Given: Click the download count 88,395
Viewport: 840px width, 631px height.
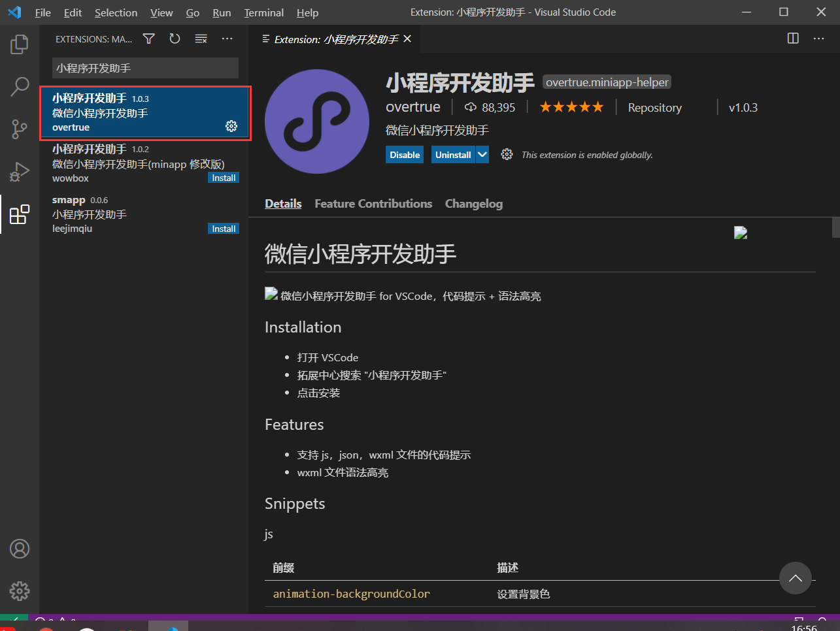Looking at the screenshot, I should point(490,107).
